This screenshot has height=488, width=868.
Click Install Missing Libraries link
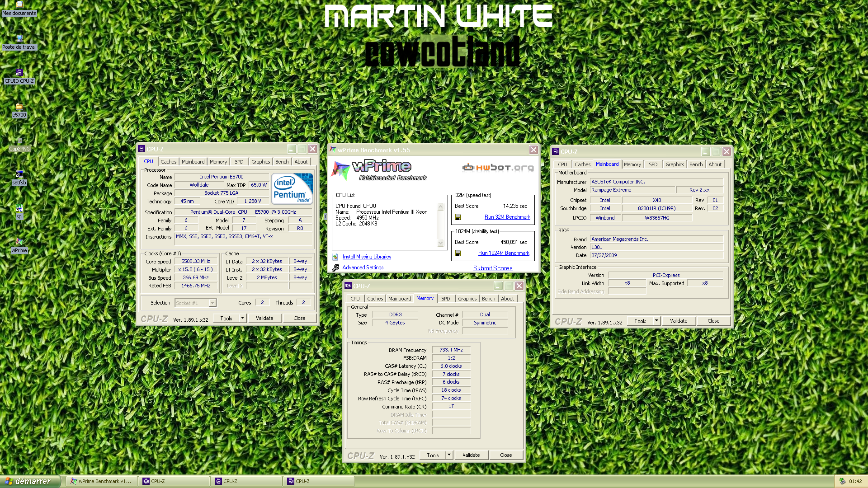(367, 257)
